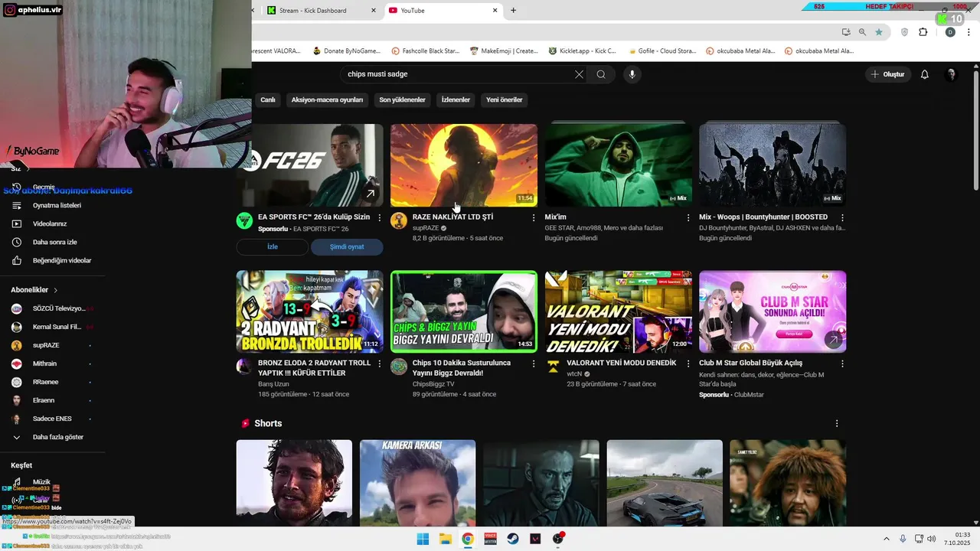Open Sadece ENES subscription channel
The image size is (980, 551).
coord(54,419)
